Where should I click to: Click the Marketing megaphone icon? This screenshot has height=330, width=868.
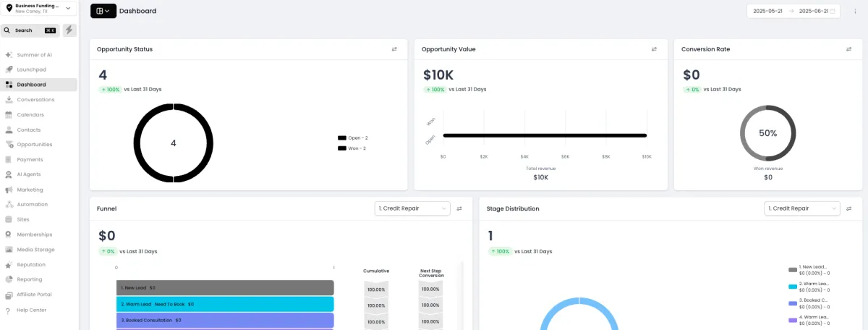click(x=9, y=190)
